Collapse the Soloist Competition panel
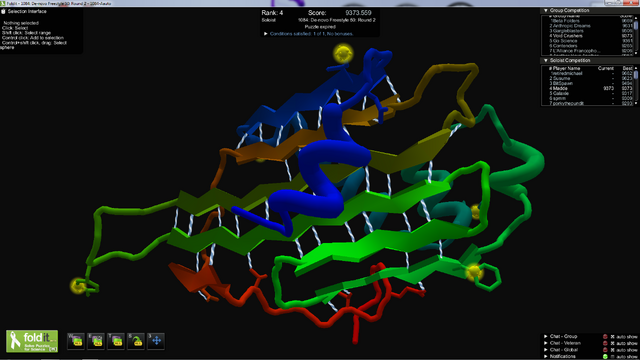Viewport: 640px width, 360px height. coord(546,60)
